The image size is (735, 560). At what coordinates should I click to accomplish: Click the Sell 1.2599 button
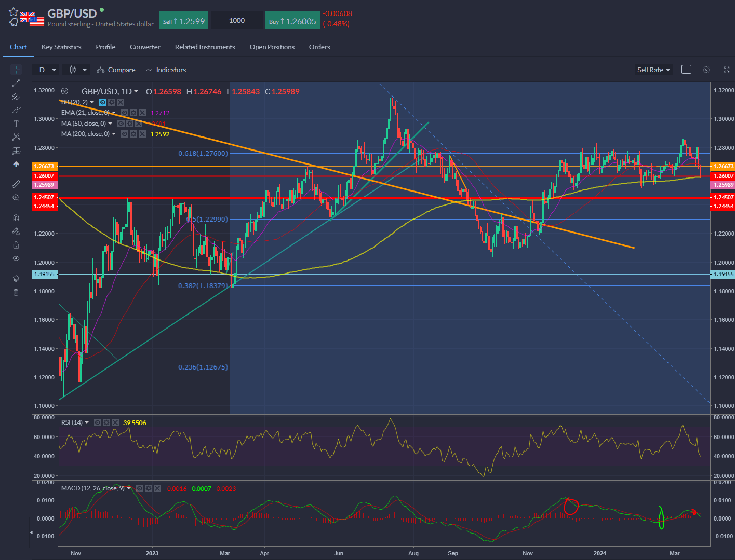184,21
